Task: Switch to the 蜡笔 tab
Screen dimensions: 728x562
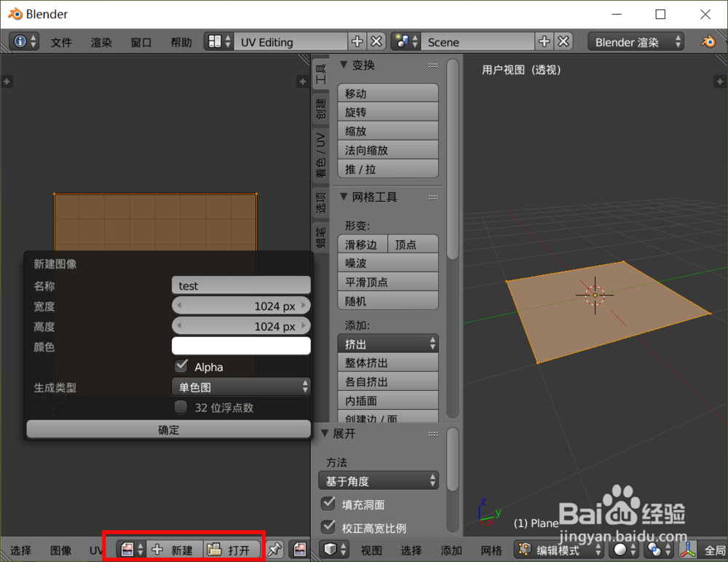Action: pos(321,237)
